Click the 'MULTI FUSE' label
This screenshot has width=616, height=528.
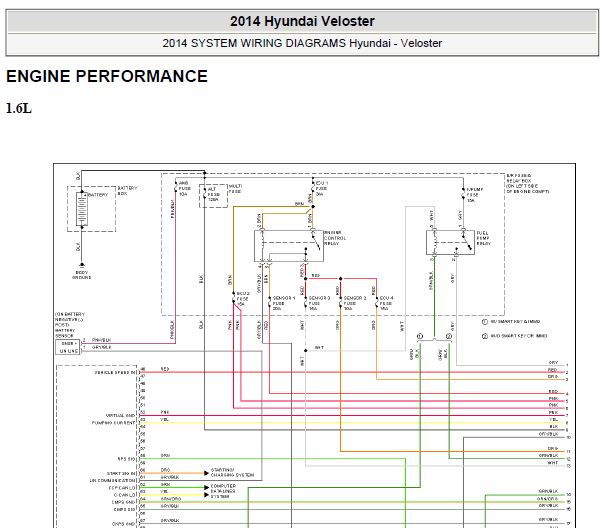point(235,189)
